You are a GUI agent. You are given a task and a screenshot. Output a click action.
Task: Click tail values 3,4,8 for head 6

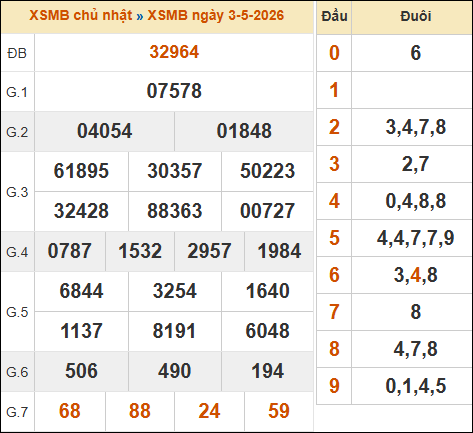point(415,275)
